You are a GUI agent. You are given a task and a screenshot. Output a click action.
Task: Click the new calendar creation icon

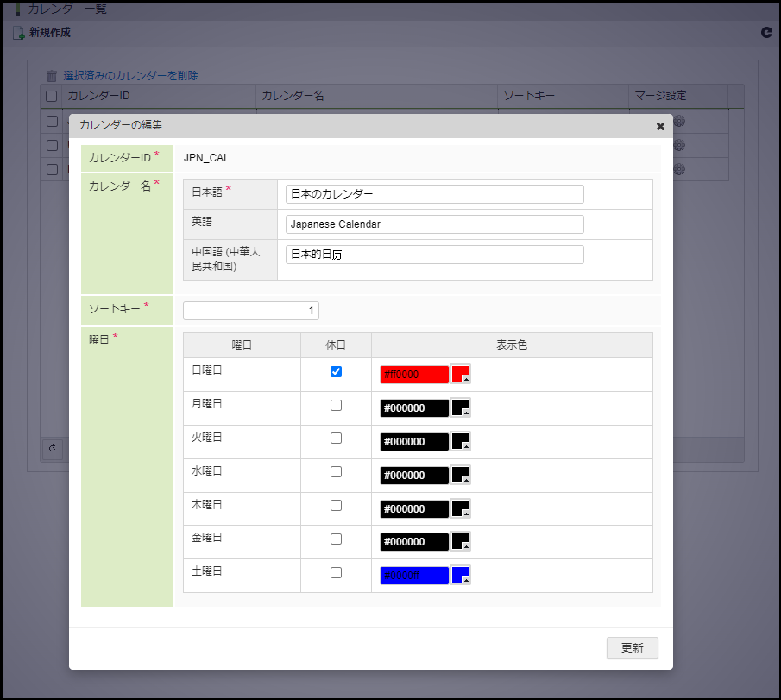click(x=18, y=34)
